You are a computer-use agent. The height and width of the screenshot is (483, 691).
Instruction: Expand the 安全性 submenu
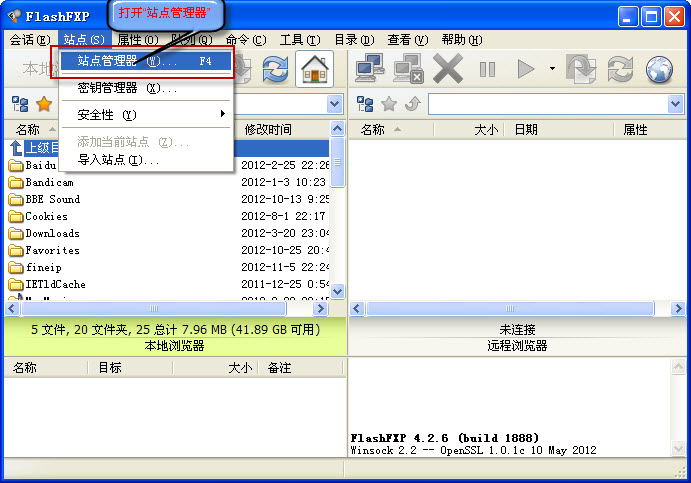pos(150,115)
